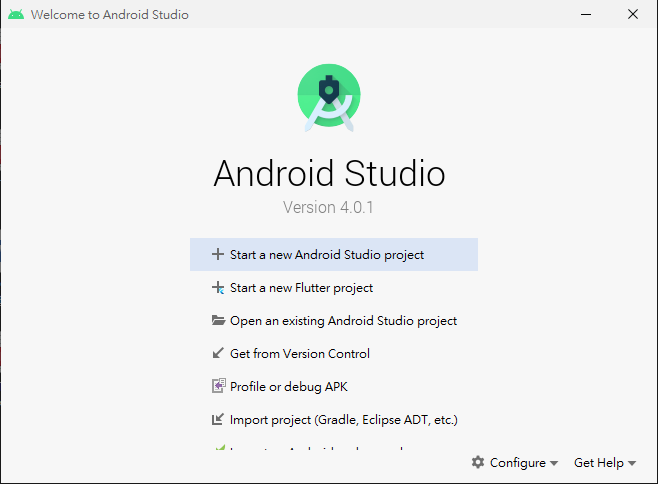
Task: Select Import project (Gradle, Eclipse ADT, etc.)
Action: pyautogui.click(x=334, y=419)
